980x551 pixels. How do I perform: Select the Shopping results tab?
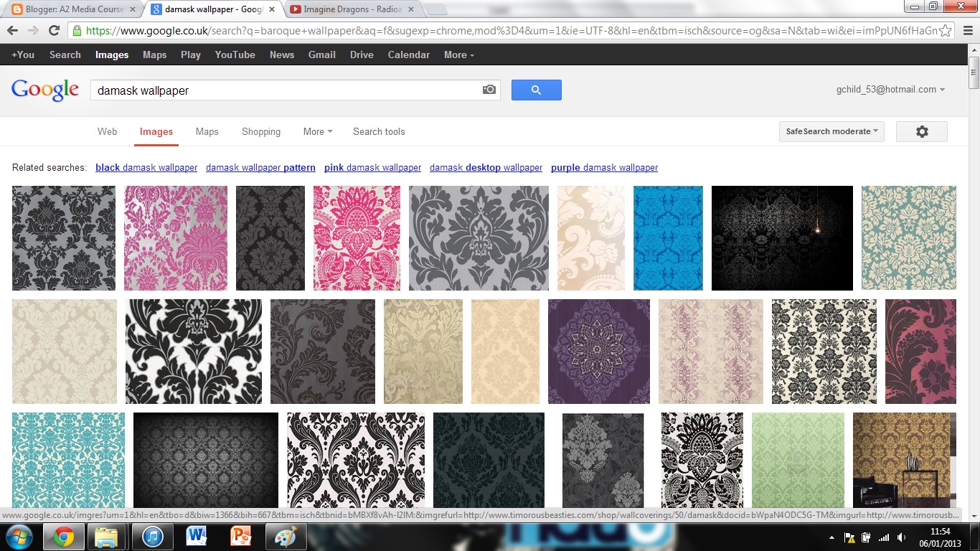(261, 131)
